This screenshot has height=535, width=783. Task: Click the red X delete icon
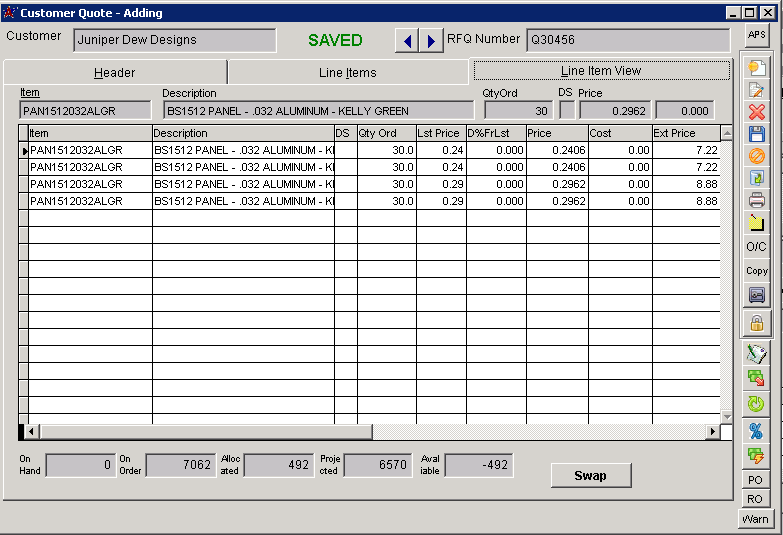pyautogui.click(x=756, y=112)
